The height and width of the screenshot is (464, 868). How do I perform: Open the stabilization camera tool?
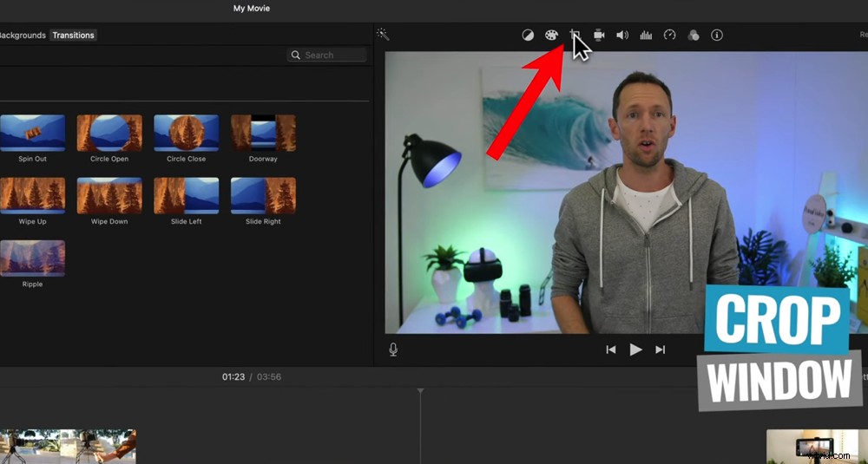pyautogui.click(x=599, y=36)
